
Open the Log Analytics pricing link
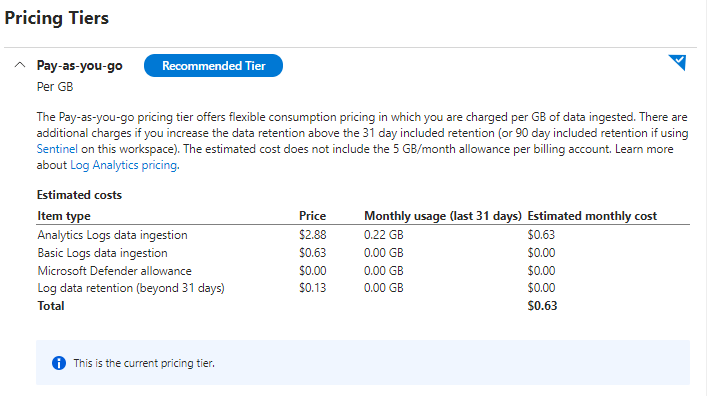pos(124,165)
